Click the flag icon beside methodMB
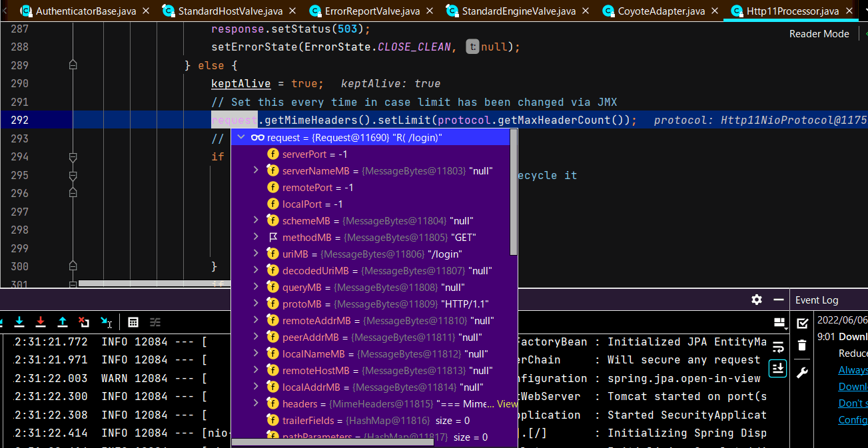 click(x=272, y=237)
